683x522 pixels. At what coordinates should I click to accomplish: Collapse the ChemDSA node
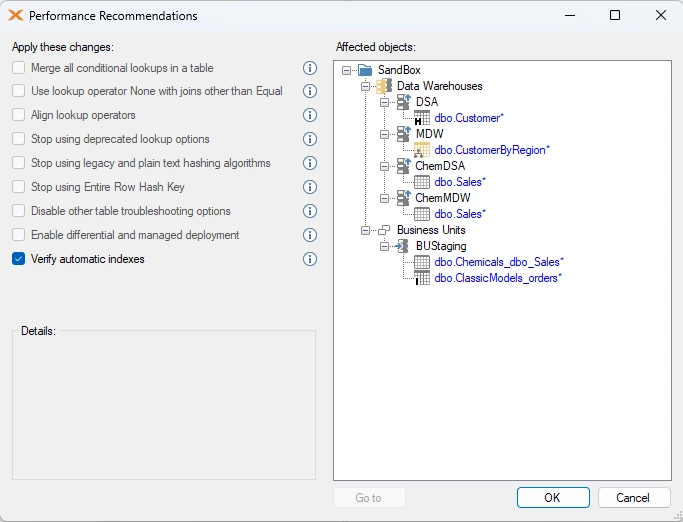tap(384, 166)
